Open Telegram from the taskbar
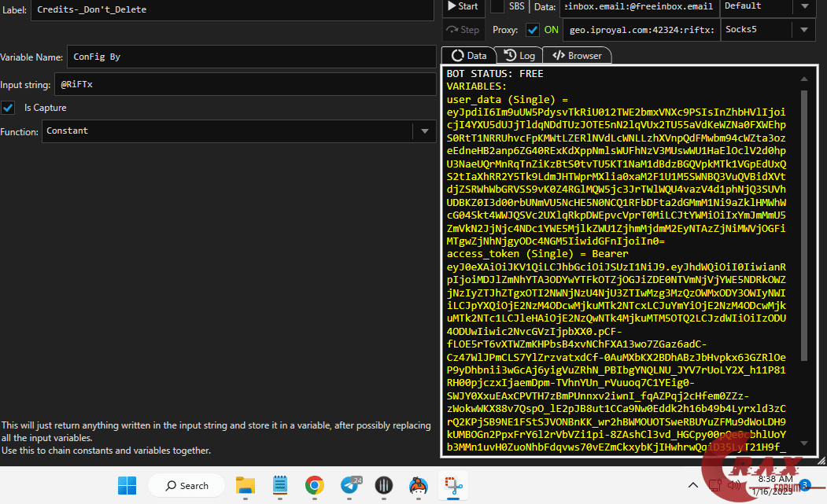 349,485
